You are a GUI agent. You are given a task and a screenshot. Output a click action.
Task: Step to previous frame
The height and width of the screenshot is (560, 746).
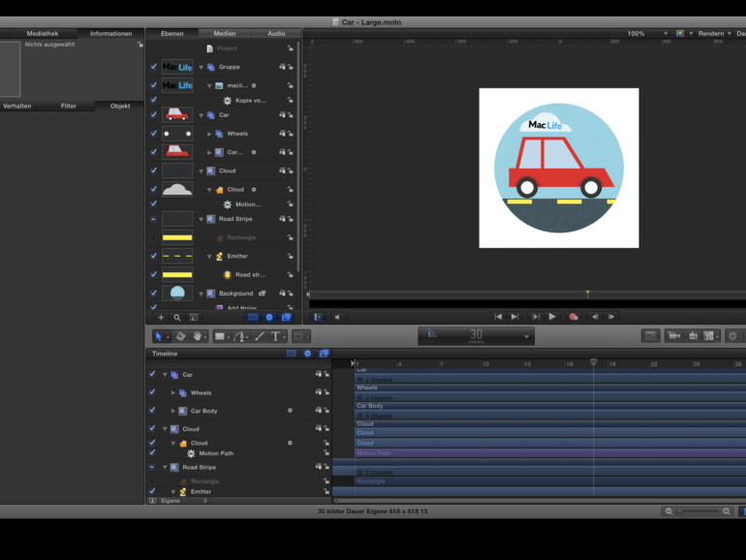595,317
